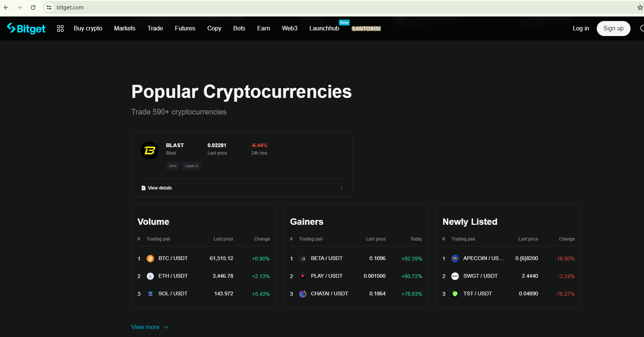Open the Web3 menu
The height and width of the screenshot is (337, 644).
pyautogui.click(x=290, y=29)
